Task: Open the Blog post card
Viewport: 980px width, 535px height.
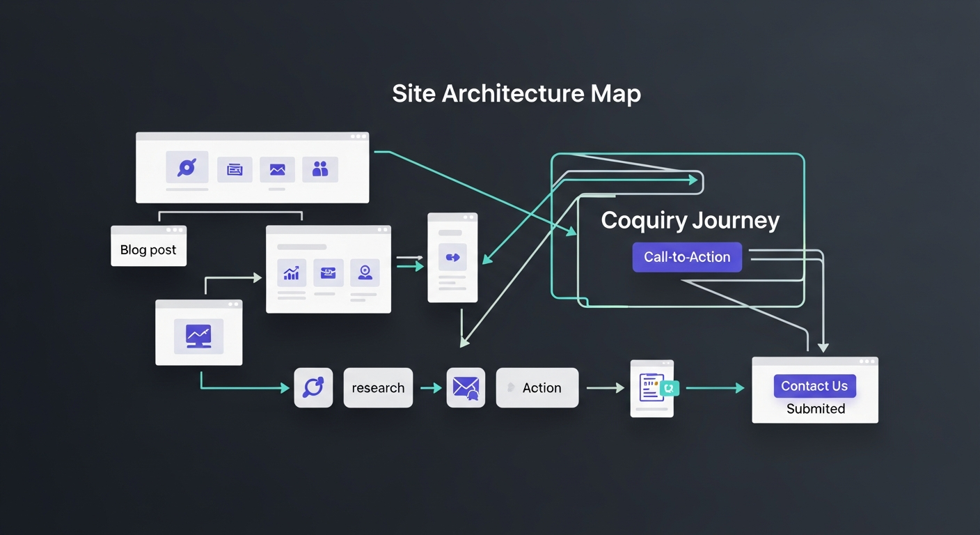Action: (x=148, y=249)
